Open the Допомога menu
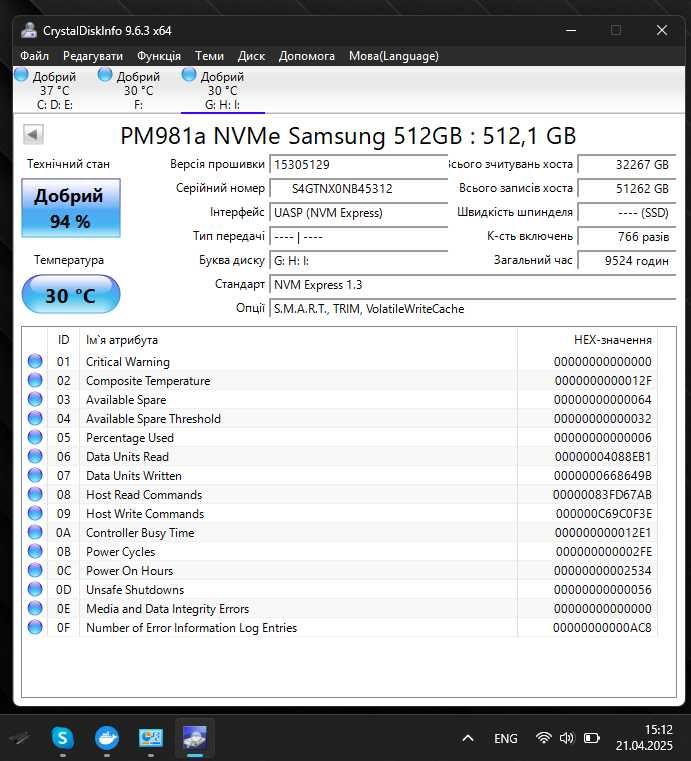This screenshot has width=691, height=761. point(307,56)
